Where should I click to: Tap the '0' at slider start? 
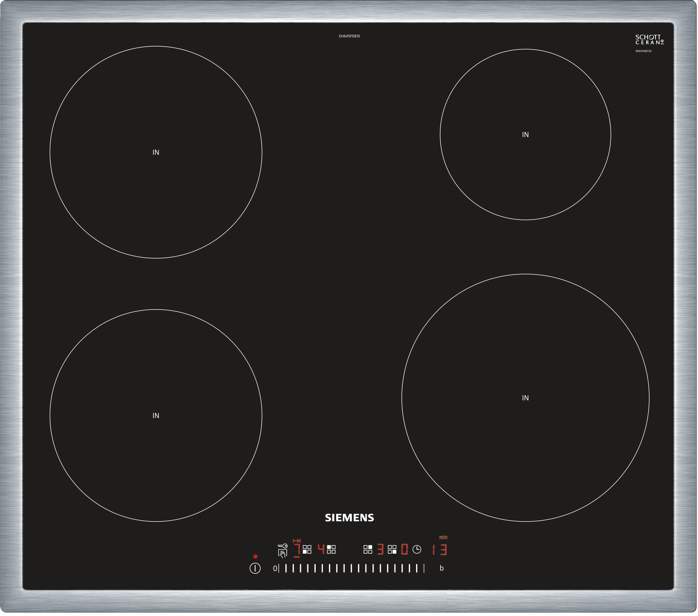point(275,569)
